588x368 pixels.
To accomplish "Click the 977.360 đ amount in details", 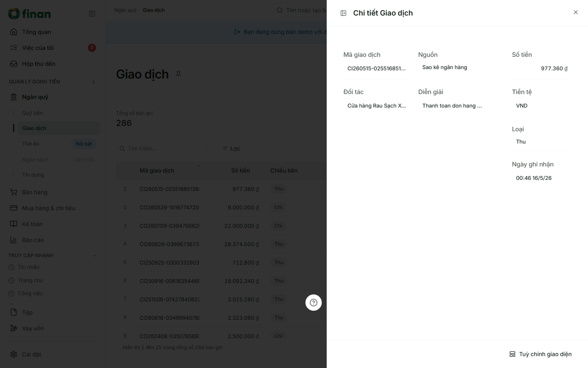I will 554,68.
